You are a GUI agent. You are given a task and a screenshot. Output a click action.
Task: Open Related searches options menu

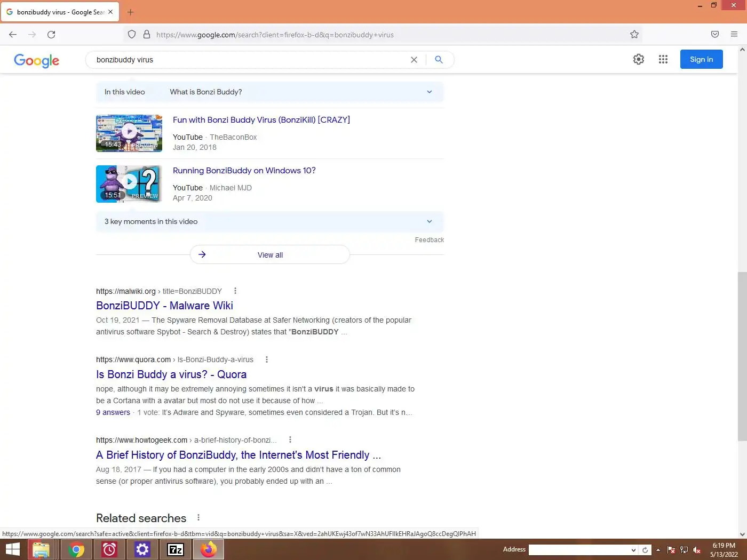(x=198, y=517)
